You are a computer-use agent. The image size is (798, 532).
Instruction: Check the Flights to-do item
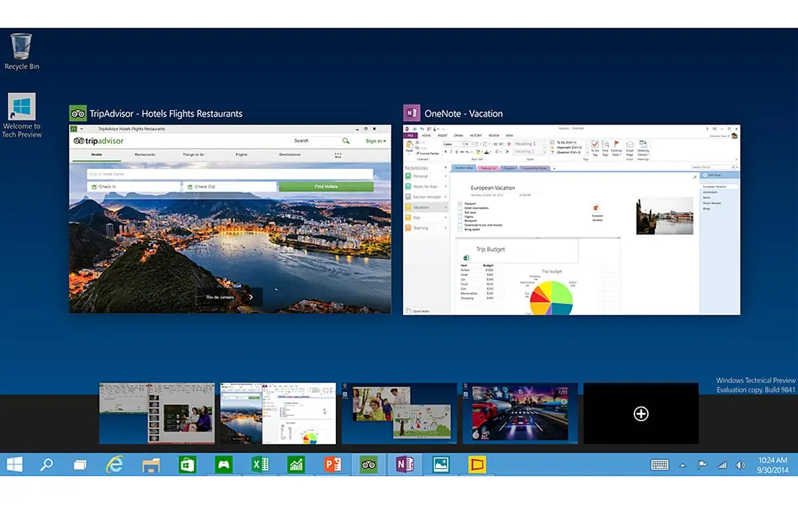click(460, 217)
